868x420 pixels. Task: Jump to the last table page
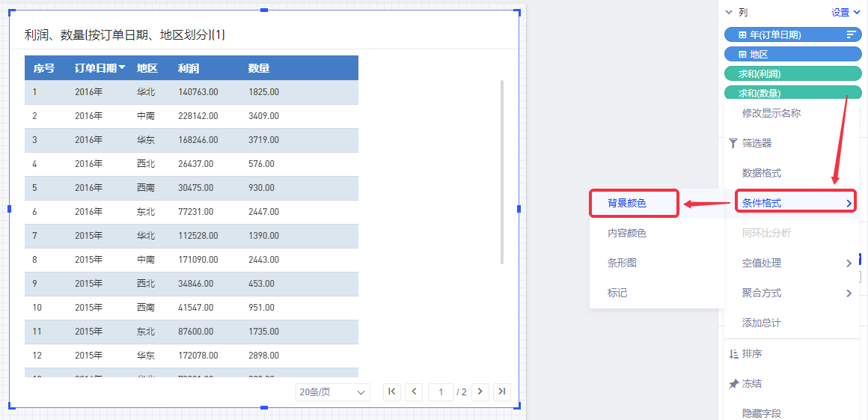pos(502,392)
